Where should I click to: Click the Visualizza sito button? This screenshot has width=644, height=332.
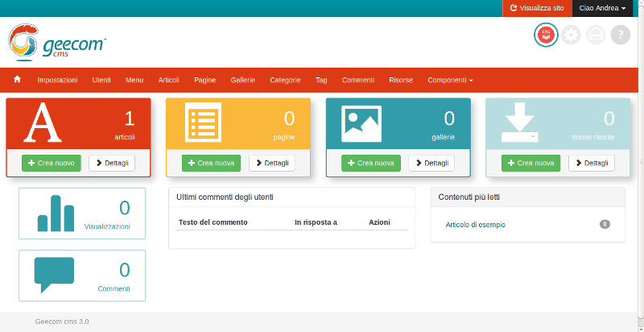pos(537,8)
